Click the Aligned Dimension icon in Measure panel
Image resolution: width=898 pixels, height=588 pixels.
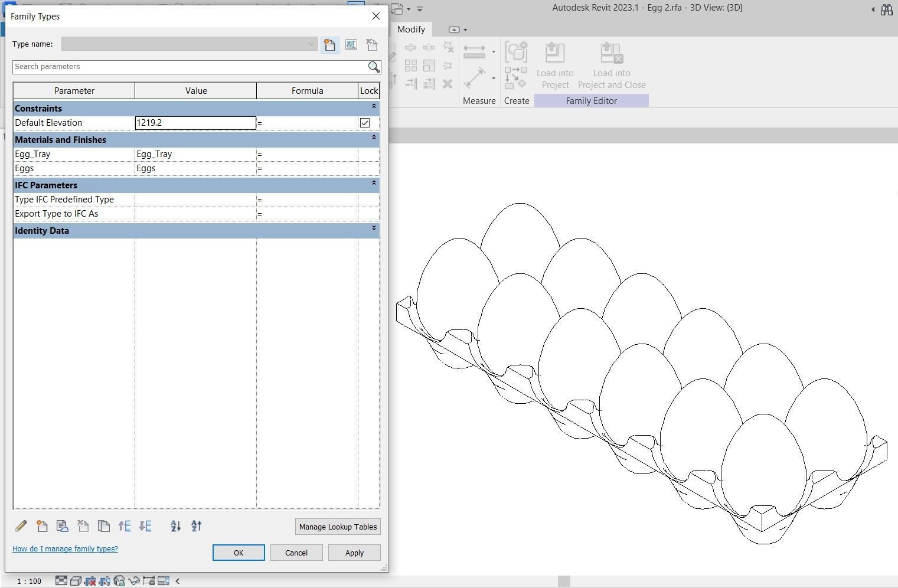coord(475,79)
